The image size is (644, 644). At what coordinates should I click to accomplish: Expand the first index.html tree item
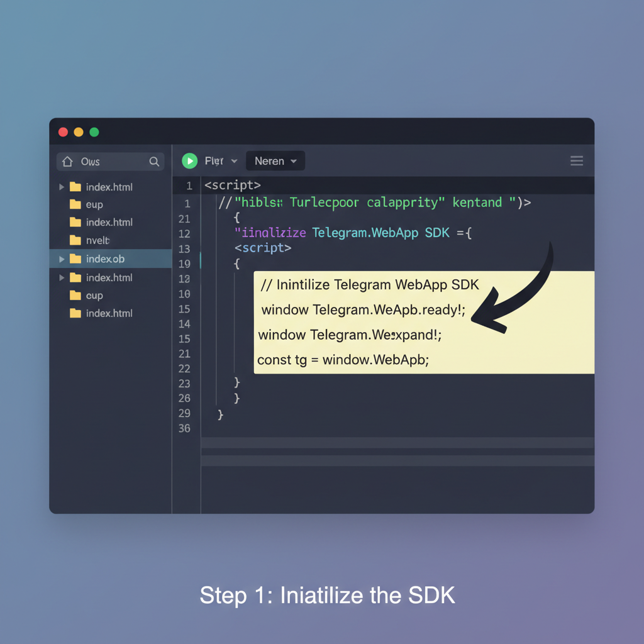61,186
